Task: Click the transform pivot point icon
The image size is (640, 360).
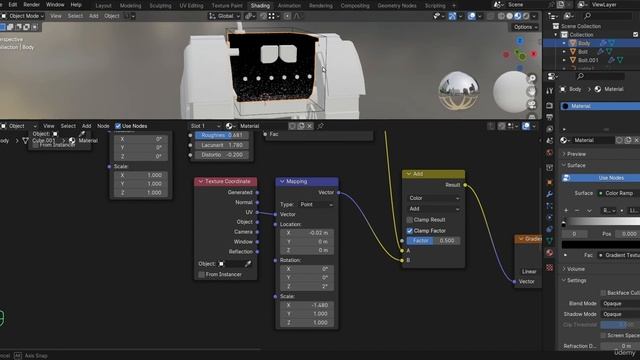Action: 249,16
